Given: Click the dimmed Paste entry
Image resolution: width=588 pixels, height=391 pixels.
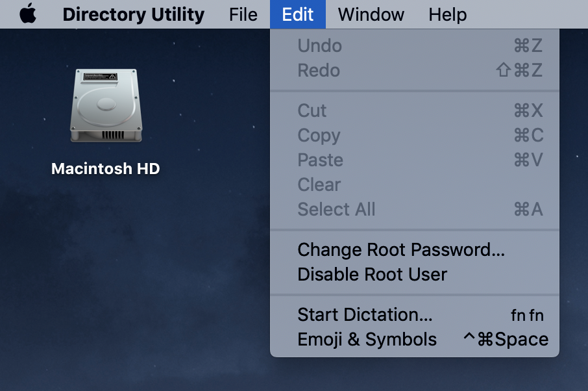Looking at the screenshot, I should (414, 160).
